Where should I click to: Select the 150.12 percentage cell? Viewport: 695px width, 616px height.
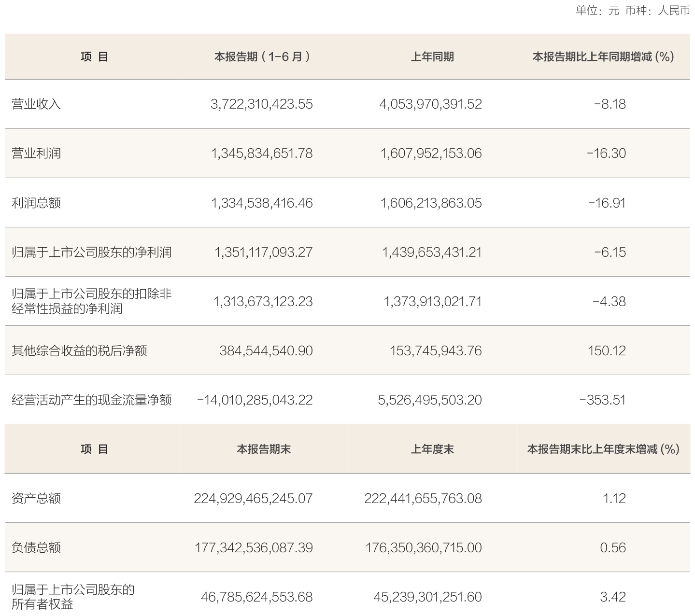point(607,350)
